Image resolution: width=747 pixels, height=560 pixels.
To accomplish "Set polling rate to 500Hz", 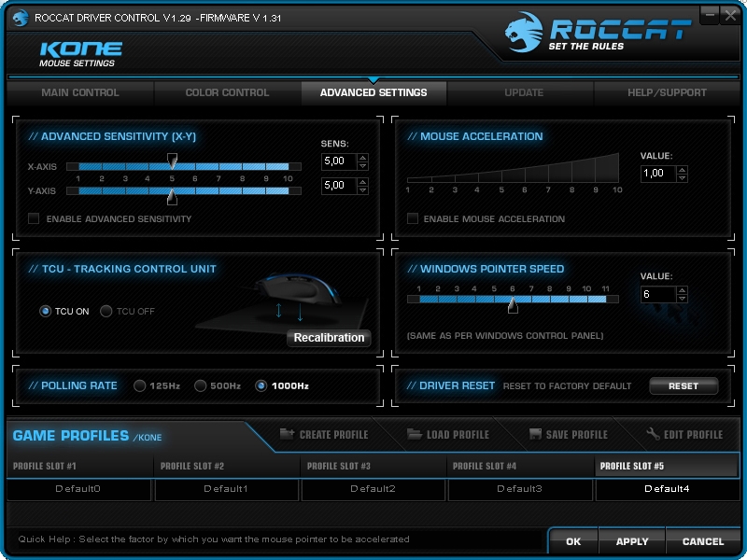I will click(200, 385).
